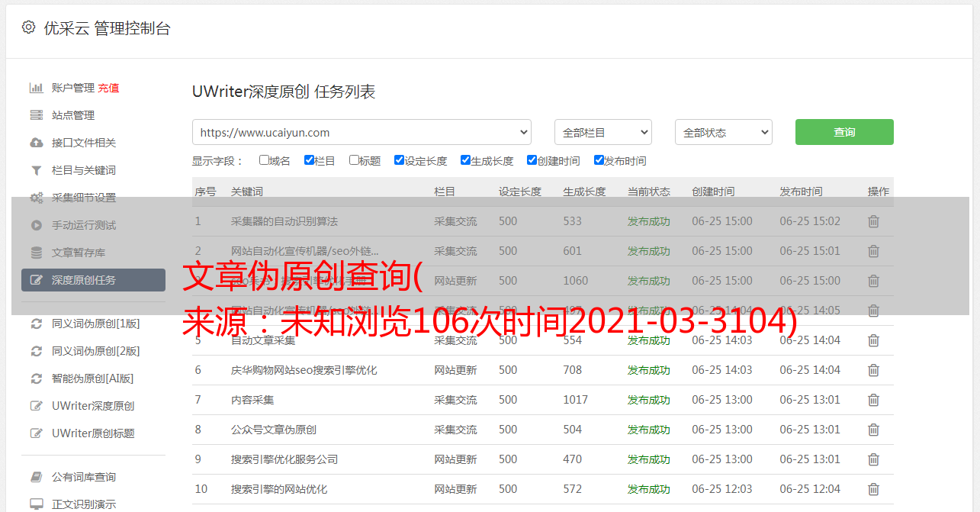Click keyword 公众号文章伪原创
Viewport: 980px width, 512px height.
pyautogui.click(x=274, y=430)
